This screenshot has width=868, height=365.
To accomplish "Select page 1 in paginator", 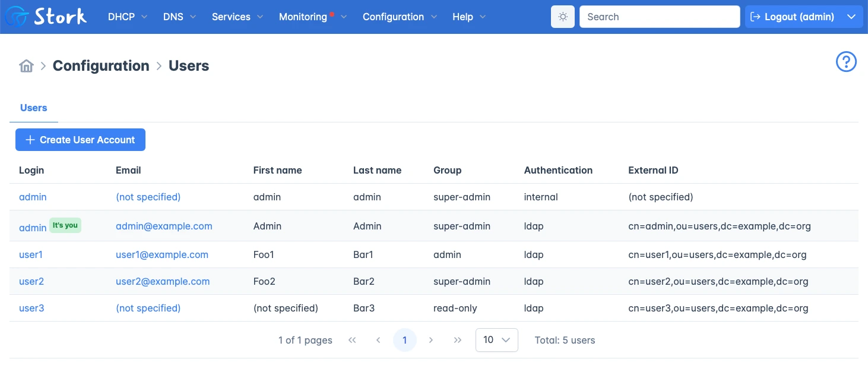I will (405, 340).
